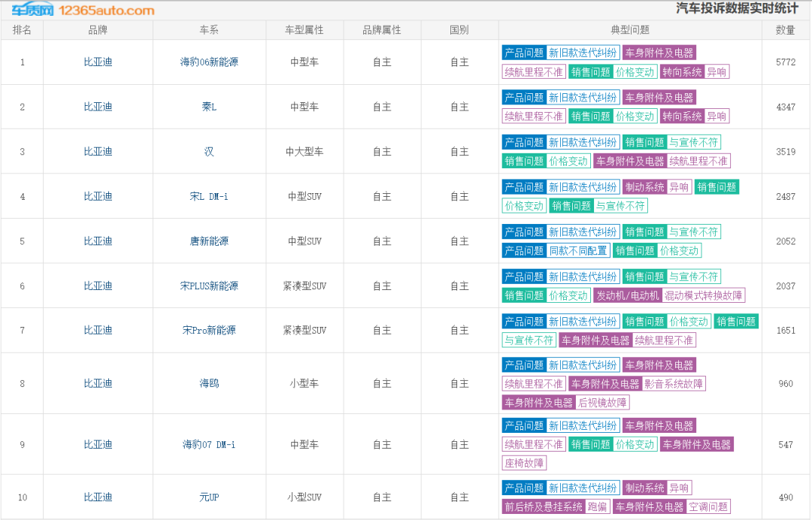Open the 海鸥 series link
Image resolution: width=812 pixels, height=520 pixels.
[x=209, y=383]
